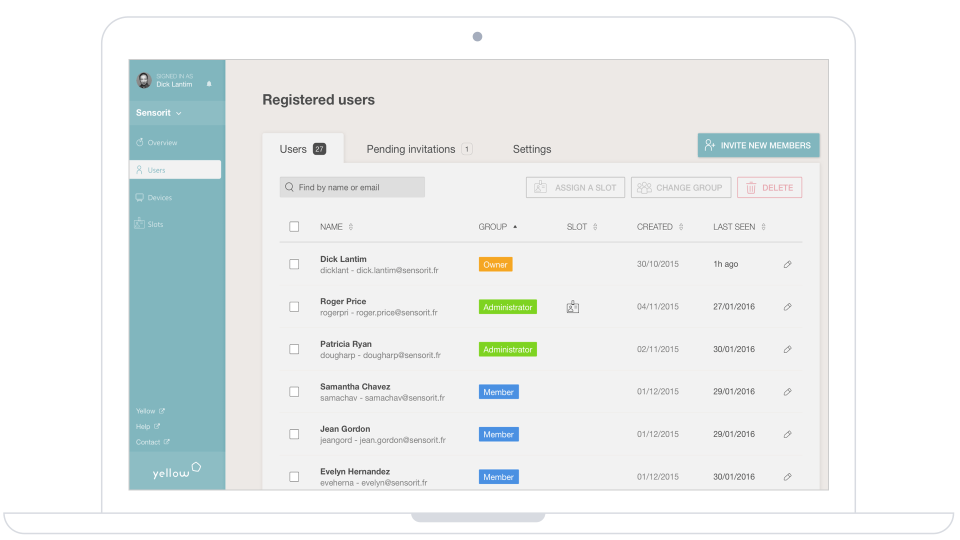Screen dimensions: 960x540
Task: Click the Owner group label
Action: 495,264
